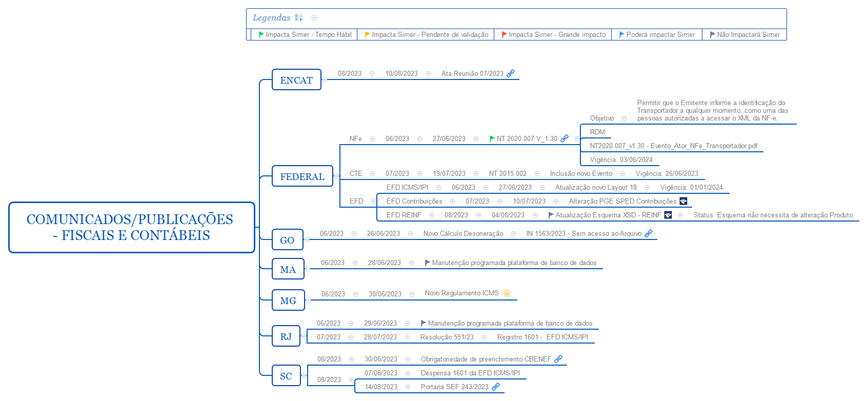Select Despensa 1601 da EFD ICMS/IPI node
This screenshot has width=868, height=401.
tap(470, 373)
